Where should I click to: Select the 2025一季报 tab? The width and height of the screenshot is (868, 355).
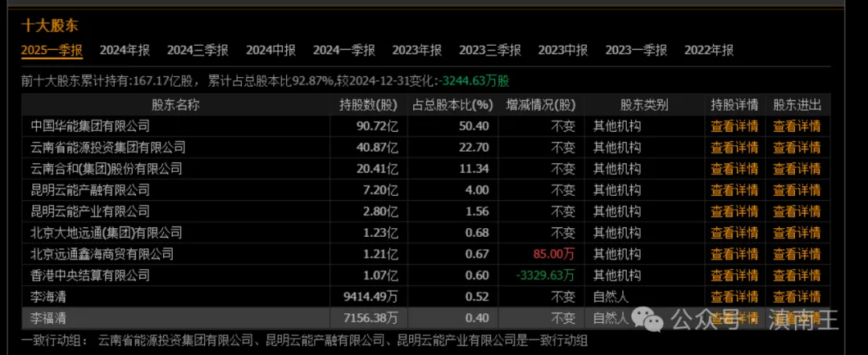coord(51,51)
